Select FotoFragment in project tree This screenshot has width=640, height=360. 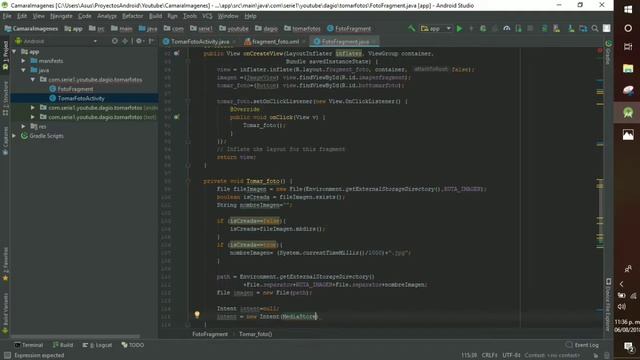76,89
